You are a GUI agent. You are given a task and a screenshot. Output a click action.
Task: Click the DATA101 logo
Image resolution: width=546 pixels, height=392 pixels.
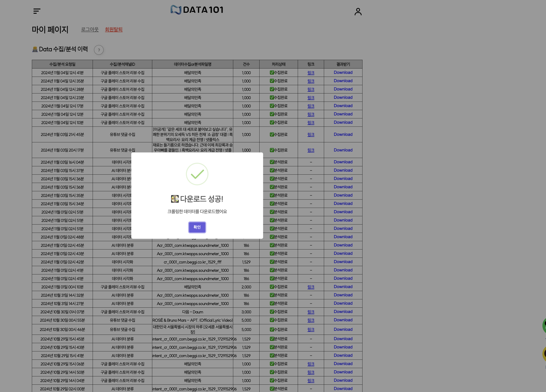click(197, 10)
